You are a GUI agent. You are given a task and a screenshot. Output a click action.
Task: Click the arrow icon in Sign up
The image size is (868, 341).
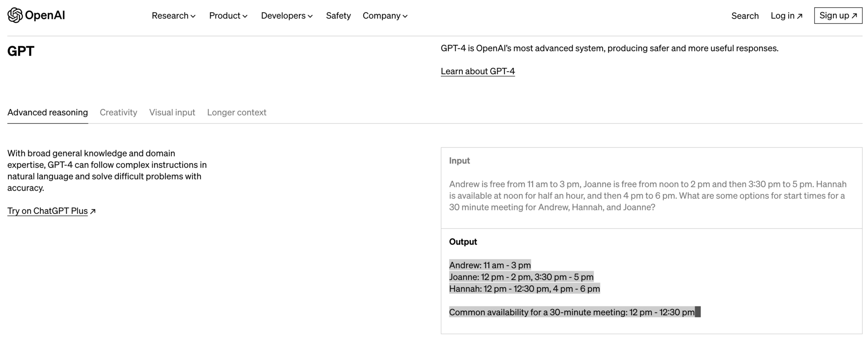pos(854,16)
